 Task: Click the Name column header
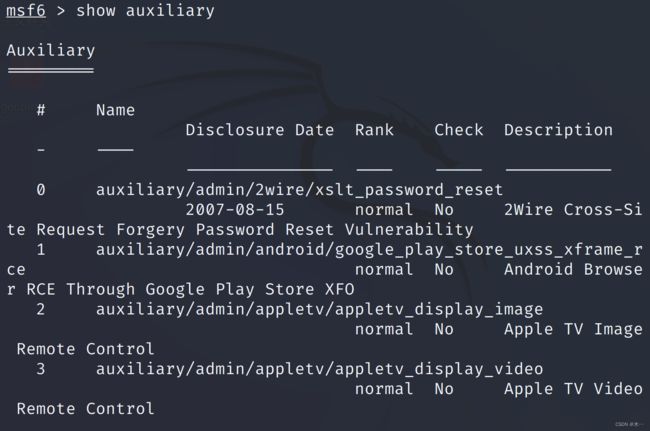(115, 110)
